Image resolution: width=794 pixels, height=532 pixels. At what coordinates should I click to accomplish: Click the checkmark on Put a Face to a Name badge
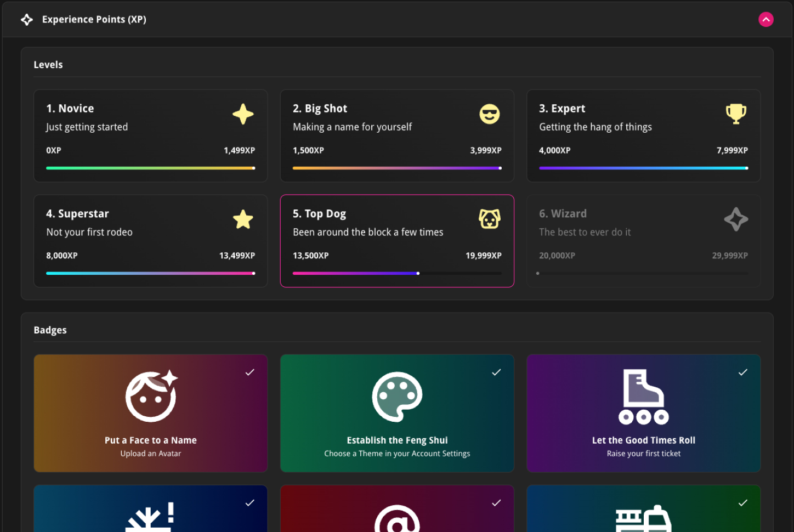(x=249, y=372)
